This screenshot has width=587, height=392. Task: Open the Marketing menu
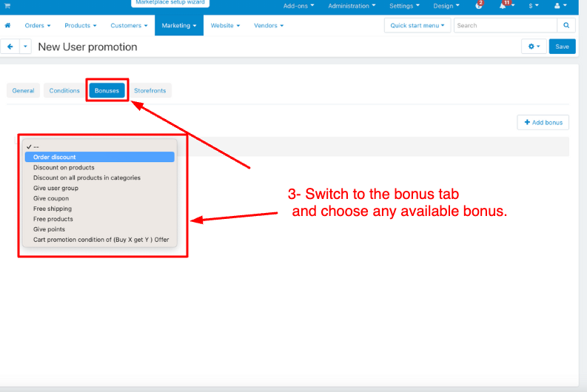(x=179, y=26)
